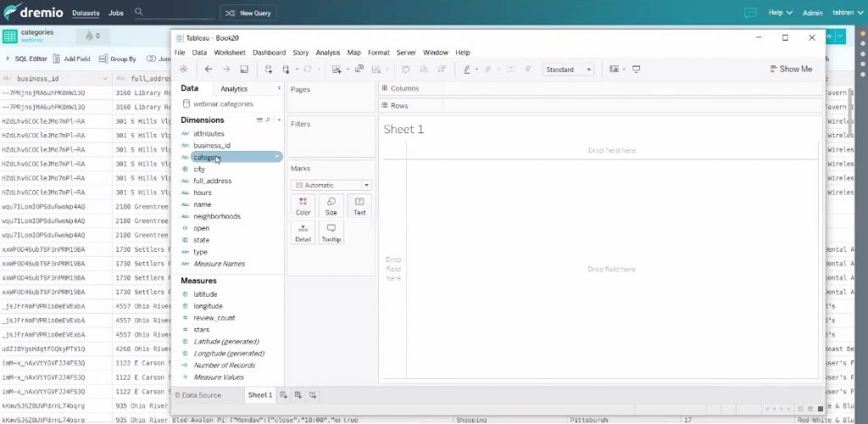Screen dimensions: 868x424
Task: Click the Text mark button
Action: tap(359, 205)
